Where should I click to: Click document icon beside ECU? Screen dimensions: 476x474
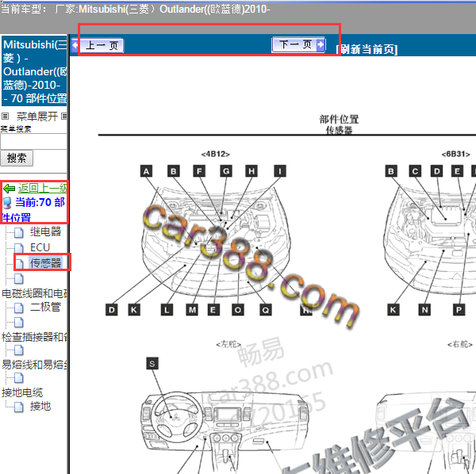click(19, 248)
